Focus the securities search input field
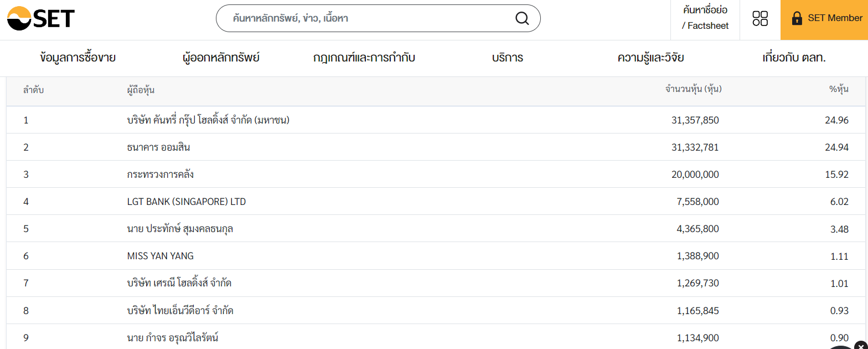 point(378,18)
